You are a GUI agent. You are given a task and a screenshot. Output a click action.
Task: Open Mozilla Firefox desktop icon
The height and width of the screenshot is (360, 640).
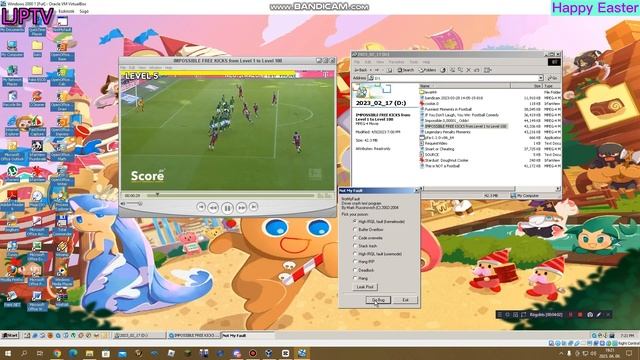[x=12, y=273]
